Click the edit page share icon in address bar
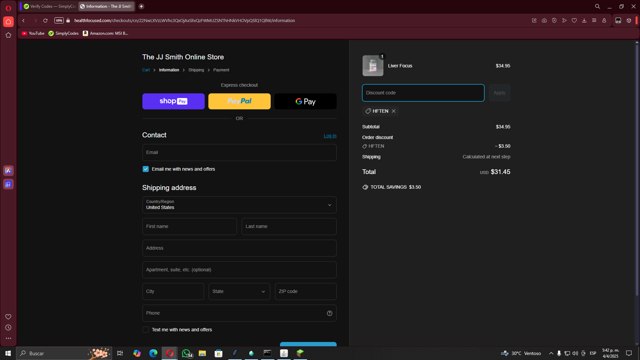 coord(534,20)
